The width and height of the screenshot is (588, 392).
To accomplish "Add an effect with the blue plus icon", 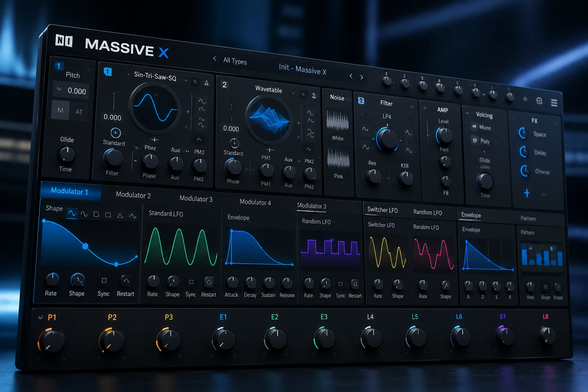I will pyautogui.click(x=527, y=193).
